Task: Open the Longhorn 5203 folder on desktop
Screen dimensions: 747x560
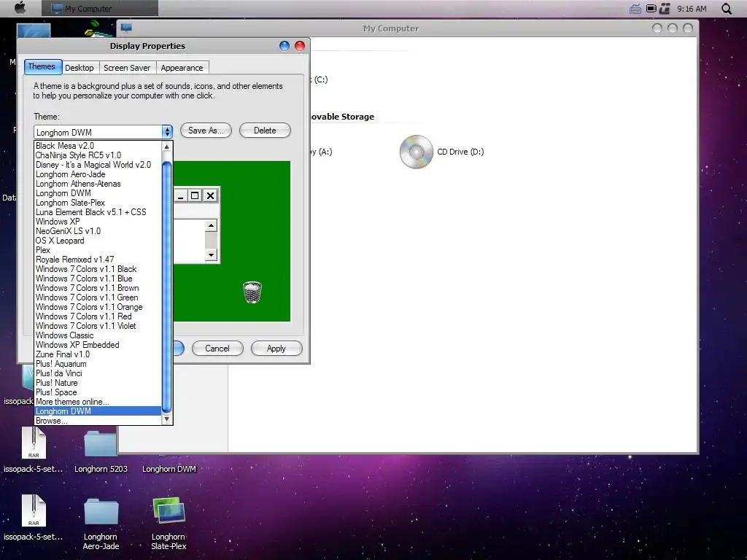Action: click(x=101, y=450)
